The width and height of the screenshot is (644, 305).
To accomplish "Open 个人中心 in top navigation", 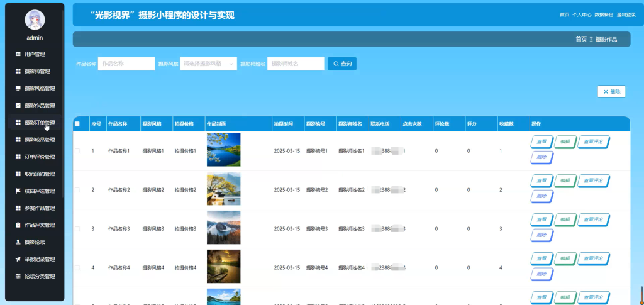I will tap(582, 14).
